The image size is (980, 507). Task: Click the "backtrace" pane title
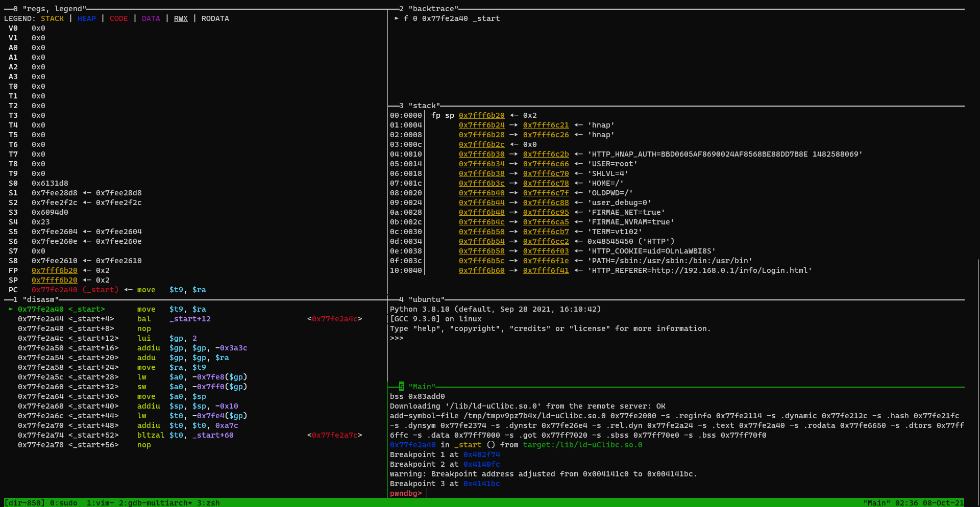tap(434, 9)
